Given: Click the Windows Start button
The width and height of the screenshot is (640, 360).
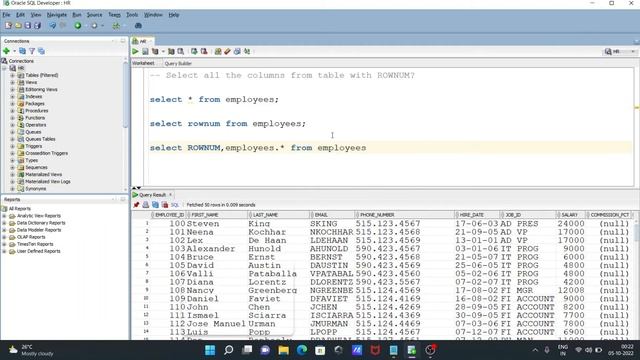Looking at the screenshot, I should point(210,350).
